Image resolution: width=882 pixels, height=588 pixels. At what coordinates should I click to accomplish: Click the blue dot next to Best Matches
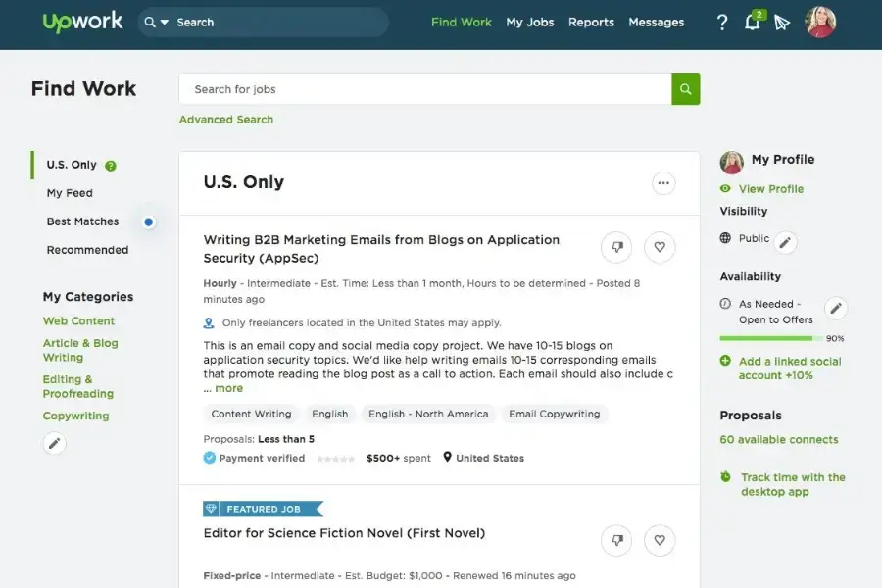pos(149,222)
